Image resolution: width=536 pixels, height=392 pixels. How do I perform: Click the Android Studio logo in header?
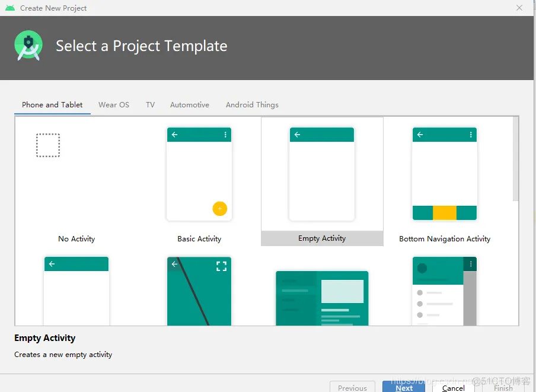click(28, 46)
